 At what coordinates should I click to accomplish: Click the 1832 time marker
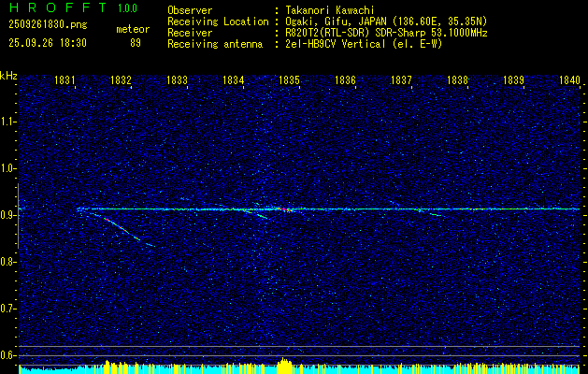click(x=121, y=79)
